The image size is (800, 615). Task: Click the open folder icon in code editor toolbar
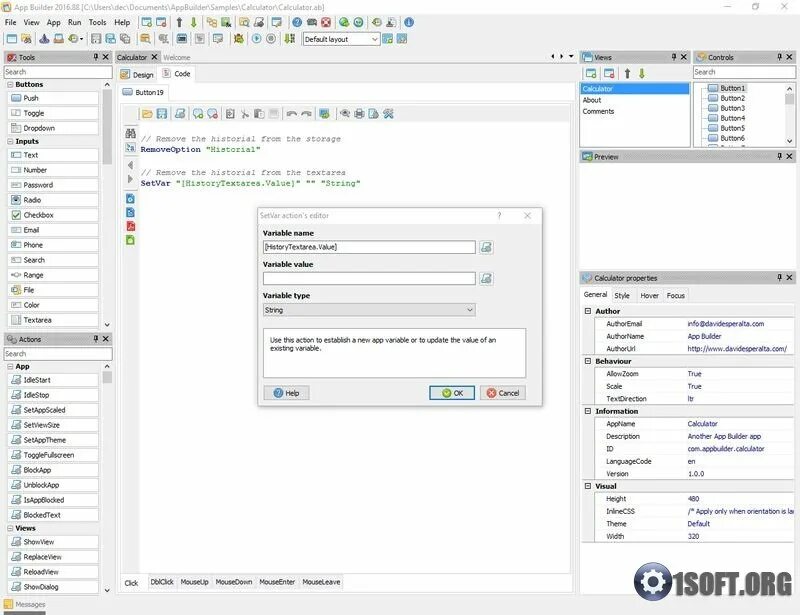click(x=147, y=114)
